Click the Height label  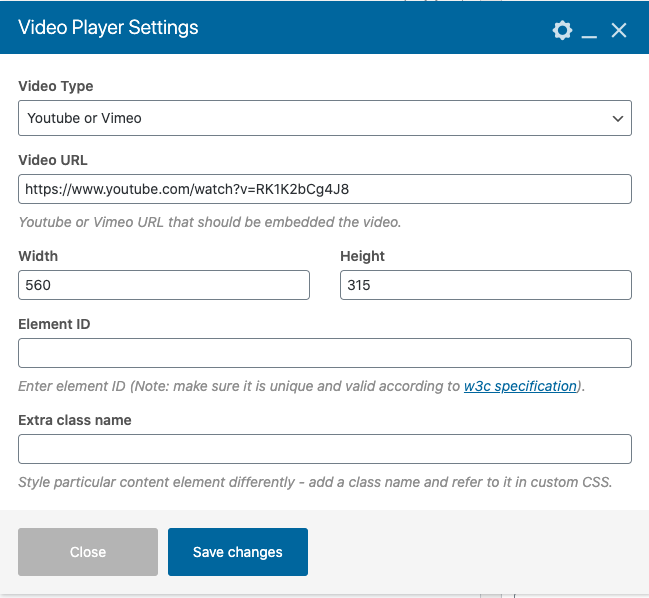click(362, 256)
